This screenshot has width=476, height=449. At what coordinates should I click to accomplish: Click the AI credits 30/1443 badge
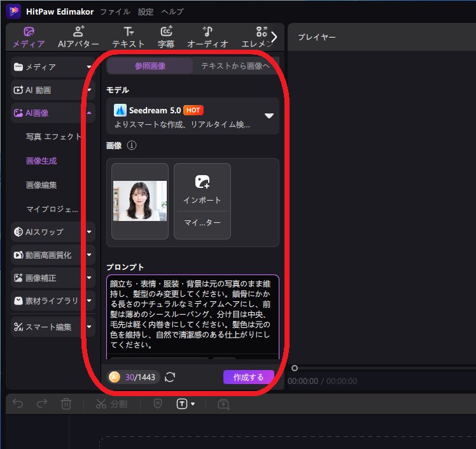coord(133,377)
